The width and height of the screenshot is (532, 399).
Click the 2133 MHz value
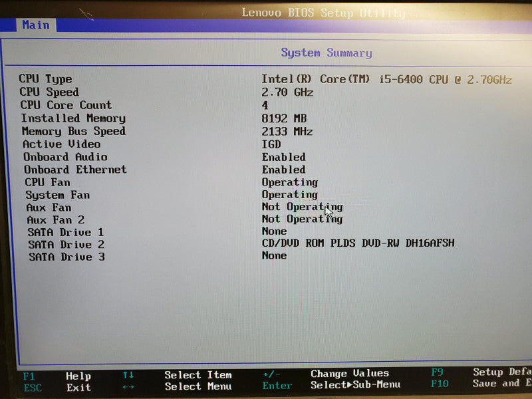[287, 131]
